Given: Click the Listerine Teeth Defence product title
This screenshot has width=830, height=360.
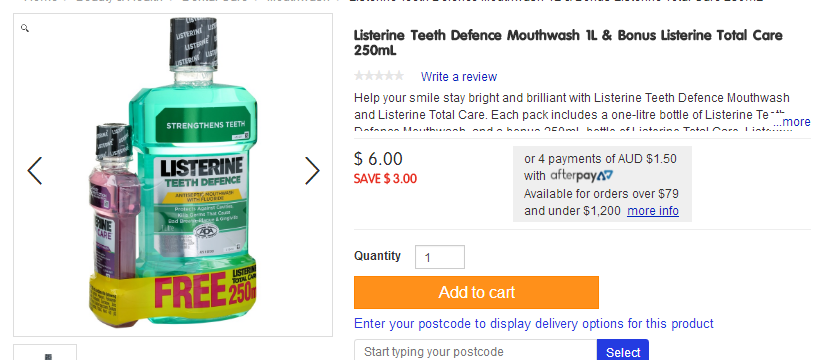Looking at the screenshot, I should [x=568, y=43].
